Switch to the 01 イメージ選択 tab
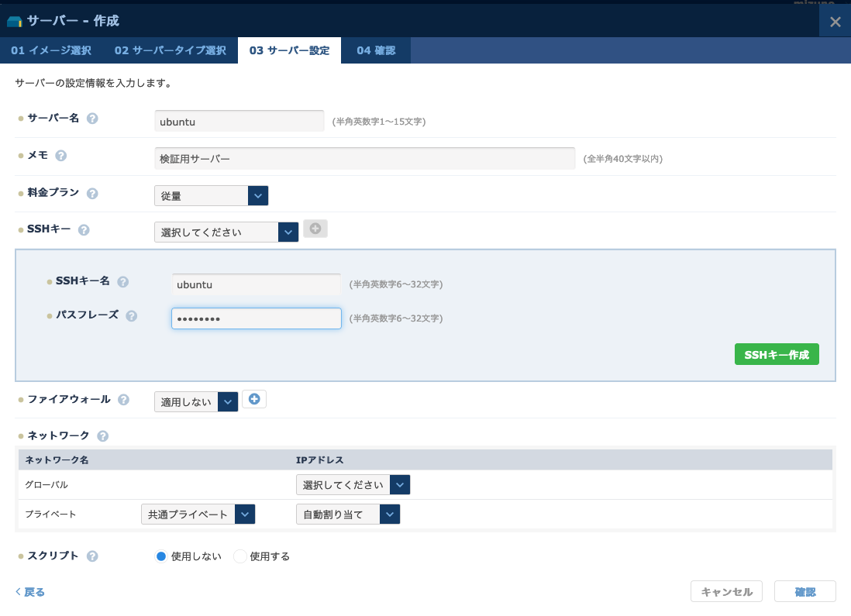This screenshot has height=616, width=851. [51, 50]
